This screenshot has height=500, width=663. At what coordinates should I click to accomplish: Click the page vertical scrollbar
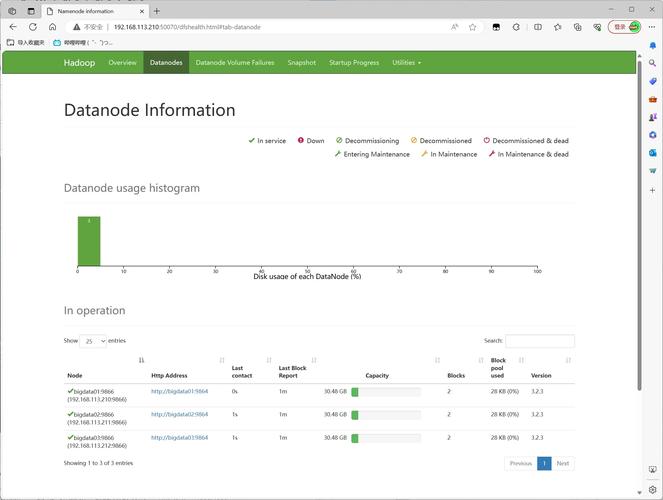pyautogui.click(x=639, y=226)
